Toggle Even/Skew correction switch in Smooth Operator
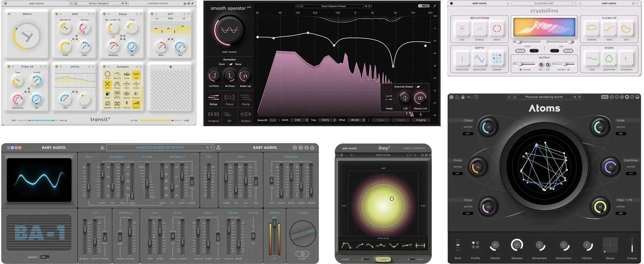This screenshot has height=264, width=644. 231,64
